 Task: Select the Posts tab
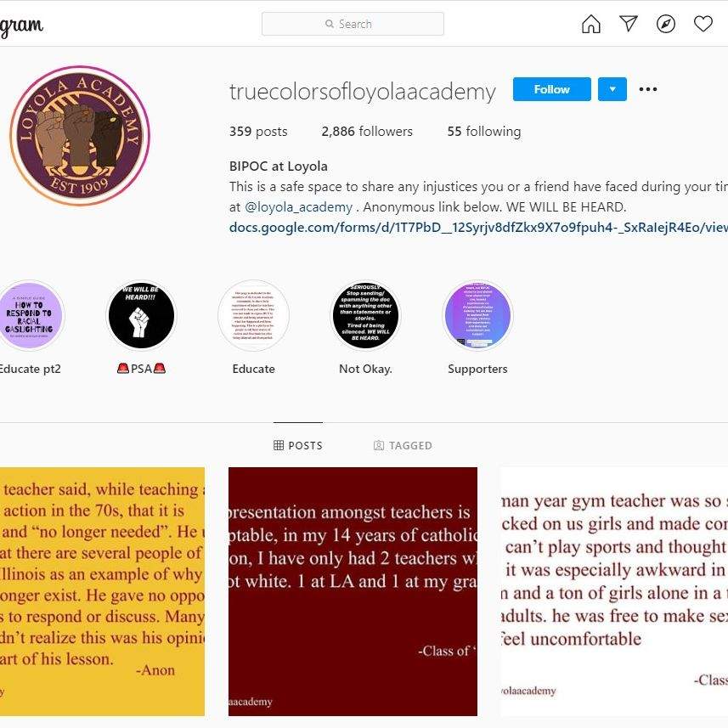click(x=298, y=446)
